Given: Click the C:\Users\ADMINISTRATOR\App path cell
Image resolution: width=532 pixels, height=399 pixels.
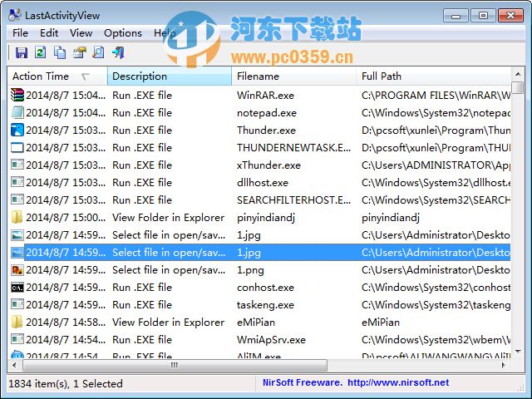Looking at the screenshot, I should coord(436,165).
